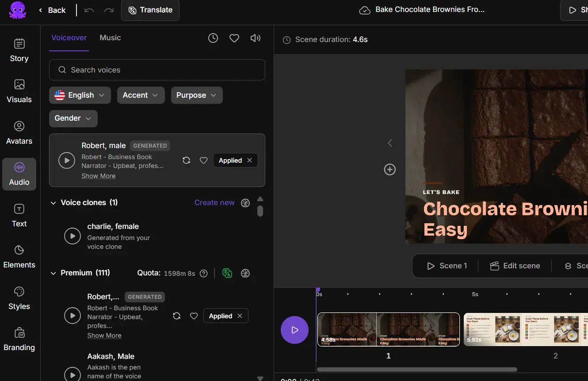The height and width of the screenshot is (381, 588).
Task: Open the Visuals panel
Action: click(x=19, y=91)
